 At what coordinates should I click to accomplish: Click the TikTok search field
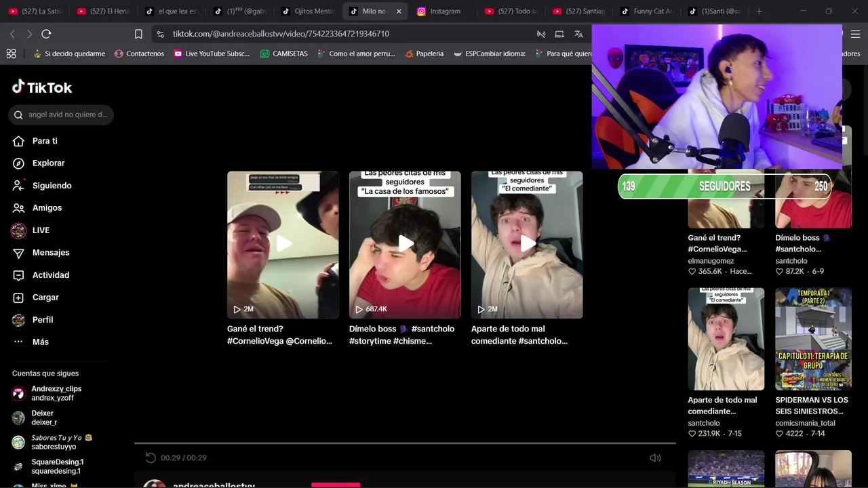tap(61, 115)
